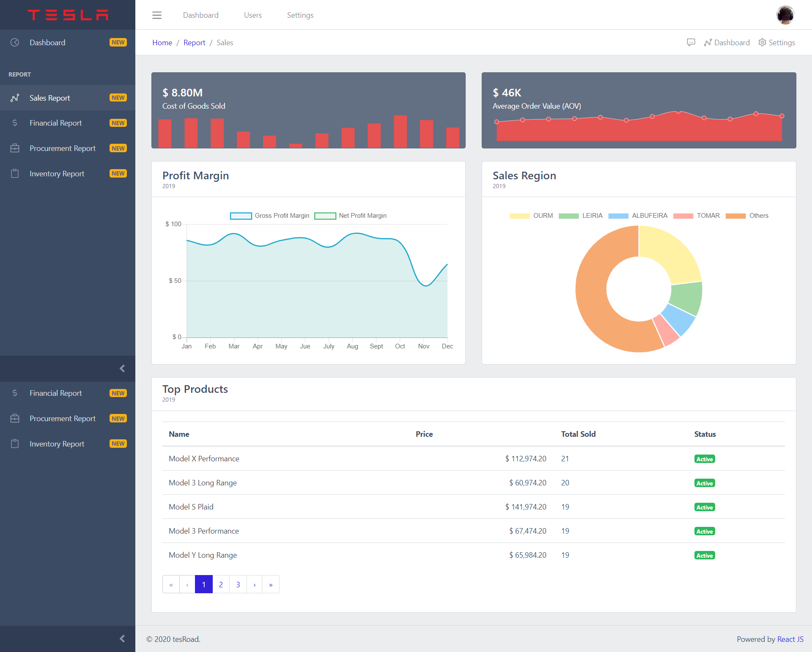
Task: Click the Sales Report graph icon
Action: pos(15,98)
